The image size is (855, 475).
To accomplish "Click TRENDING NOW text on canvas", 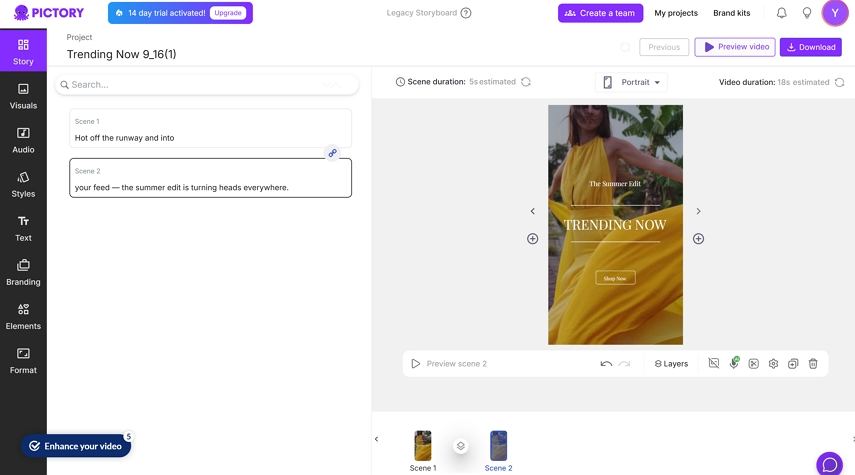I will point(615,225).
